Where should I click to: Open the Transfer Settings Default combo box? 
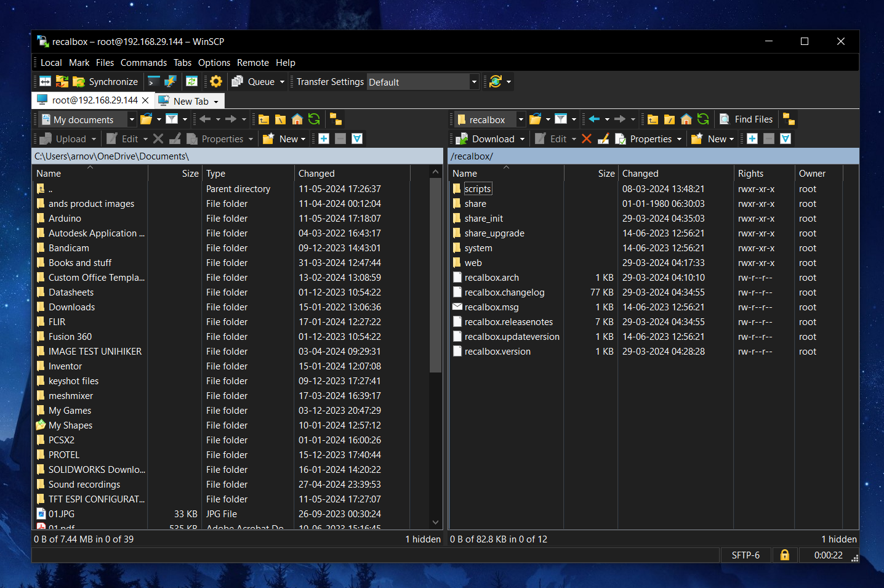click(x=423, y=82)
